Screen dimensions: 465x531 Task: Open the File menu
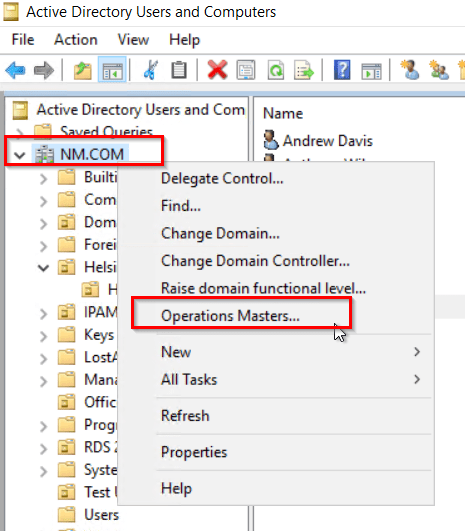pyautogui.click(x=23, y=40)
